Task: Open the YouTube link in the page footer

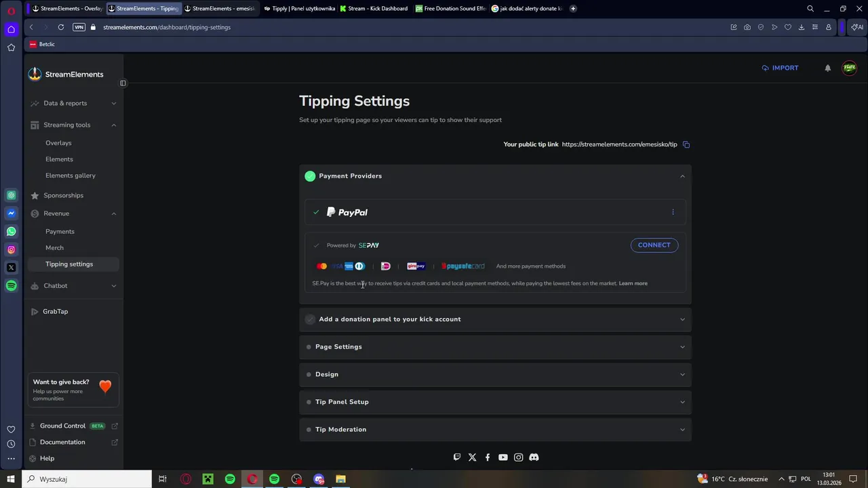Action: click(502, 457)
